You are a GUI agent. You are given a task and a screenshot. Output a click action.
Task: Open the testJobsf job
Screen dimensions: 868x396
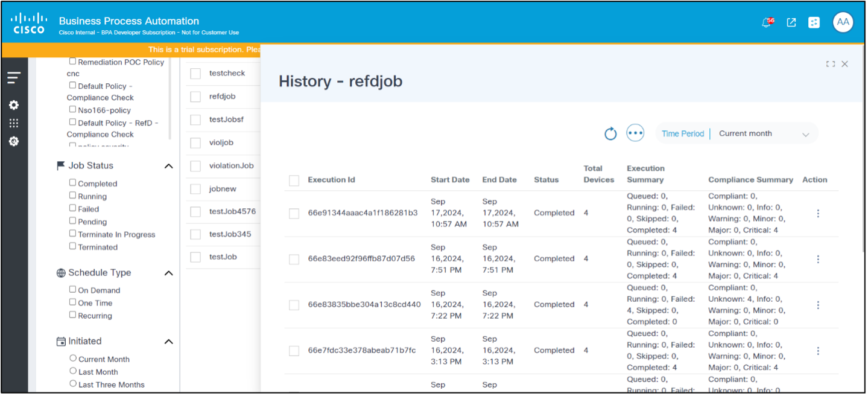pyautogui.click(x=226, y=120)
